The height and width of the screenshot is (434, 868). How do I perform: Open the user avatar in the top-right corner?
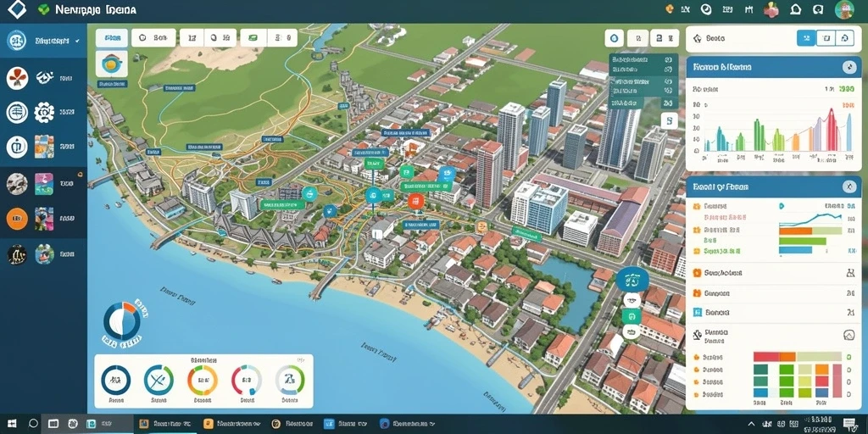844,9
